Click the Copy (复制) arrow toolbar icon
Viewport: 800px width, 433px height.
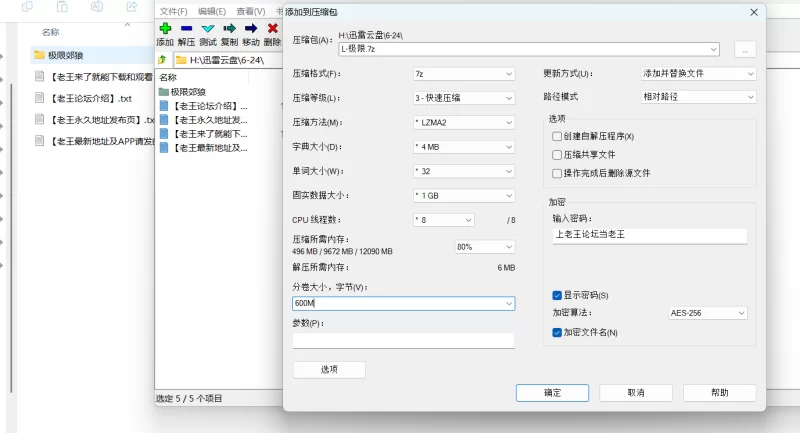(x=229, y=29)
